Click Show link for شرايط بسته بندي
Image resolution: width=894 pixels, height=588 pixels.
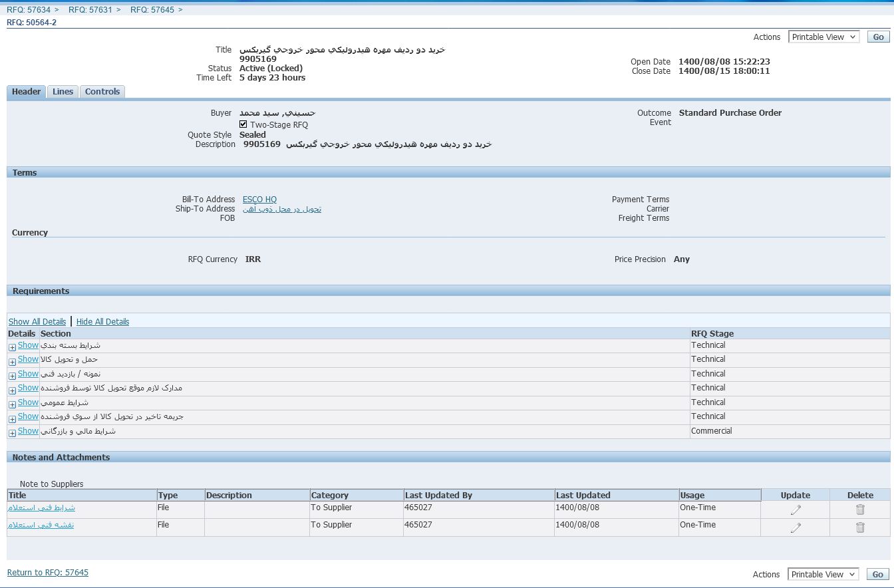28,345
